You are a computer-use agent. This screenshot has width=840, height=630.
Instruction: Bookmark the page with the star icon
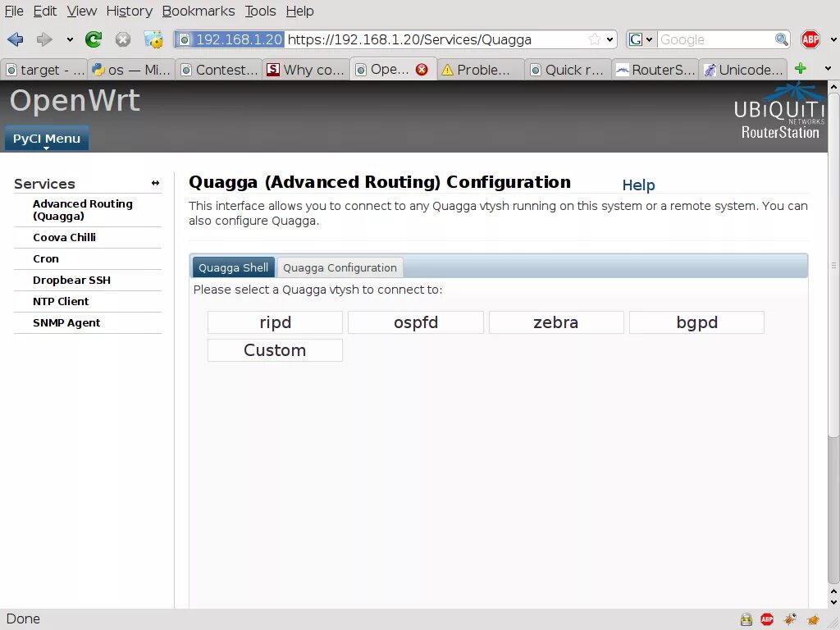point(594,39)
